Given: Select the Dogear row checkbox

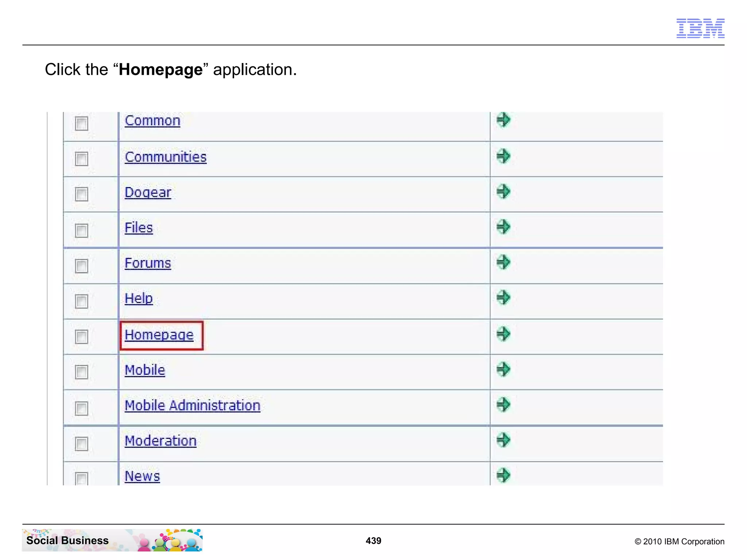Looking at the screenshot, I should [x=81, y=194].
